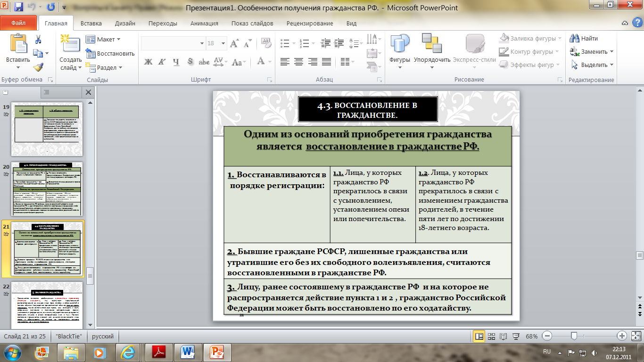Click the Save floppy disk icon
This screenshot has width=644, height=362.
[x=19, y=8]
